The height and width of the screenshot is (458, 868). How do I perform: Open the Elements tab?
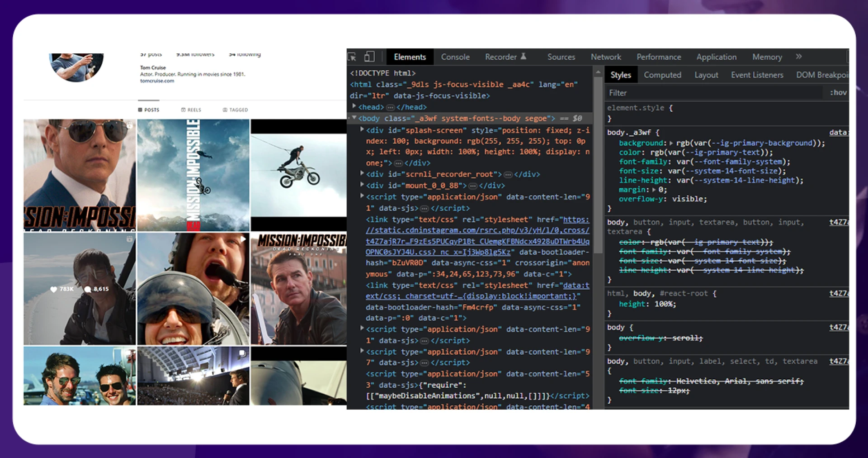click(410, 57)
